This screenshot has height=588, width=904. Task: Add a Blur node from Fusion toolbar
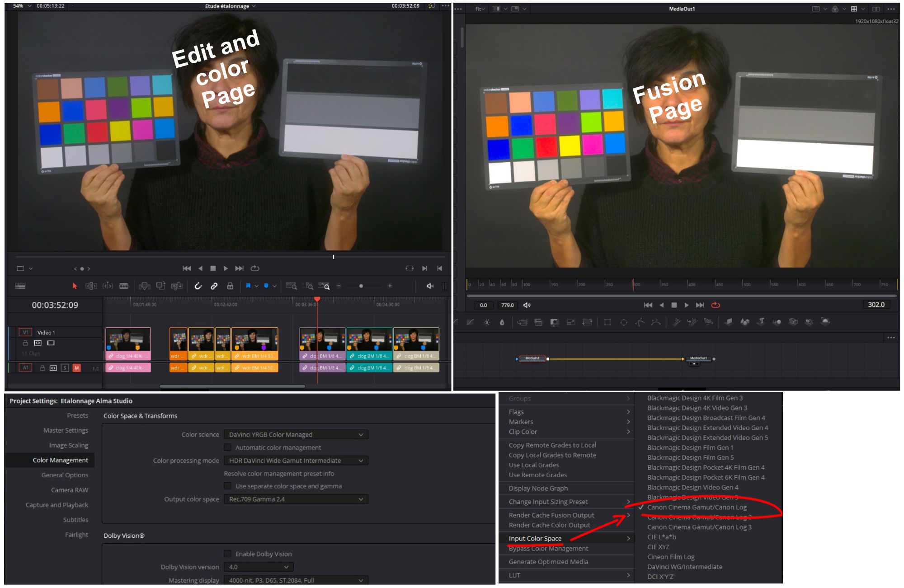(x=502, y=322)
